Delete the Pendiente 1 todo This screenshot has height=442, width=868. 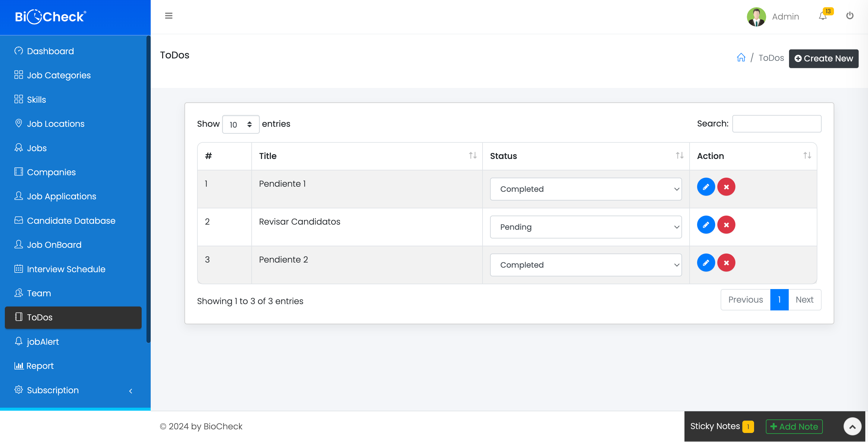click(x=726, y=187)
